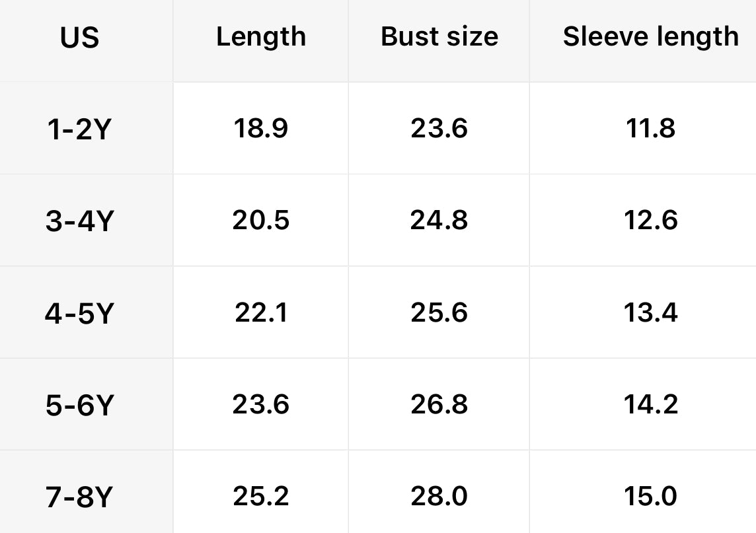Screen dimensions: 756x533
Task: Select the Length column header
Action: tap(261, 37)
